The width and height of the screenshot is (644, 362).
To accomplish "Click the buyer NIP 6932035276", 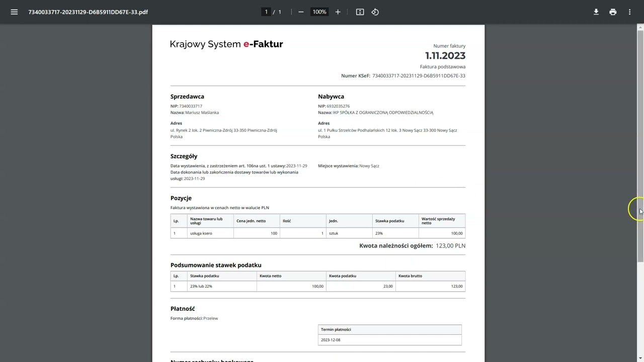I will coord(338,106).
